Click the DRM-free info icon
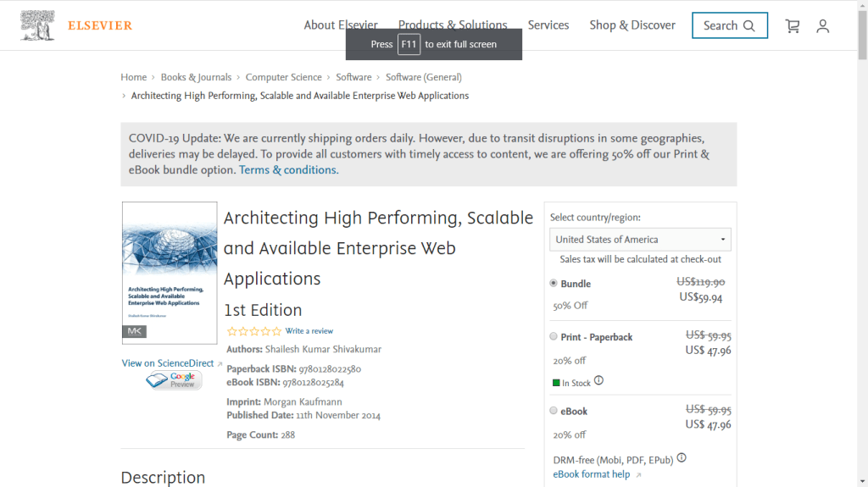The image size is (868, 487). tap(682, 458)
